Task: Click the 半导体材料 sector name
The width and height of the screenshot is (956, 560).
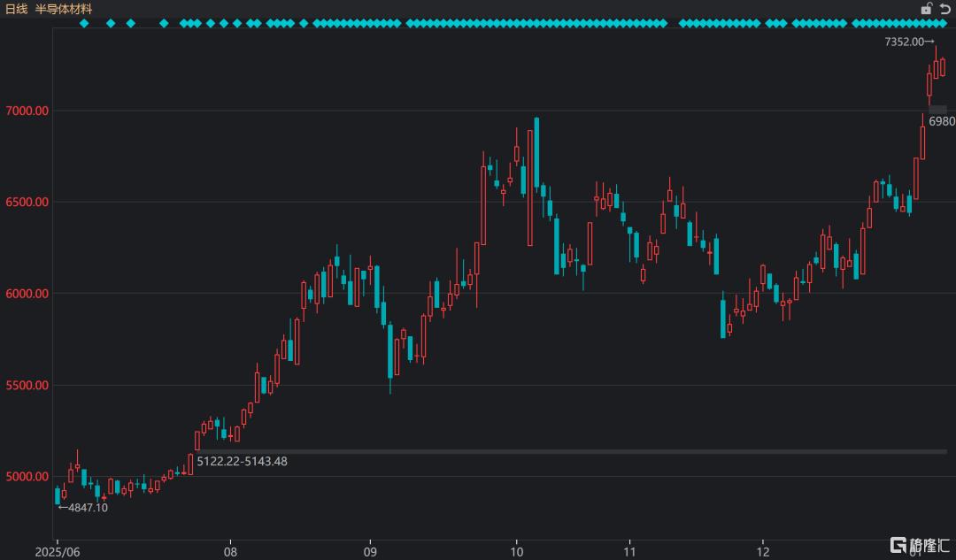Action: [64, 9]
